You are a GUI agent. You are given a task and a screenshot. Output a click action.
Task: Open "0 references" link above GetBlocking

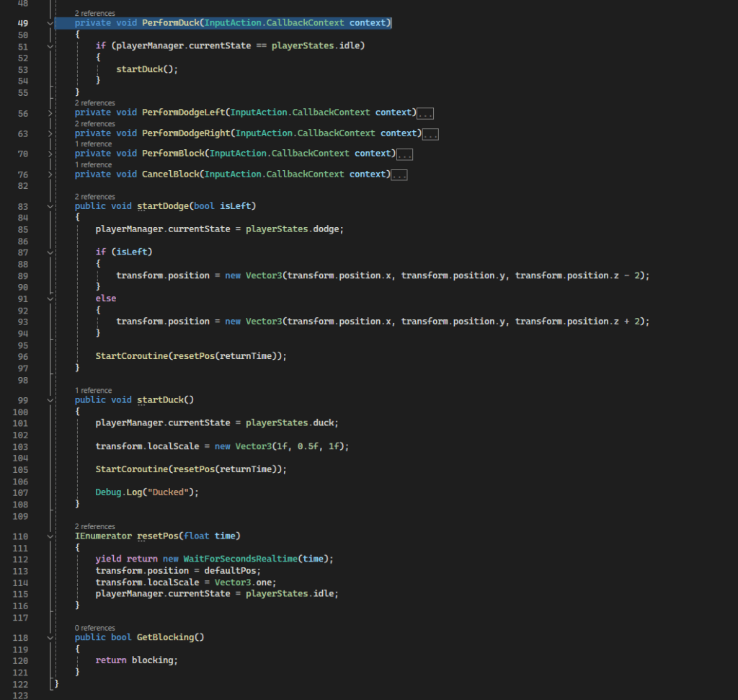tap(94, 628)
